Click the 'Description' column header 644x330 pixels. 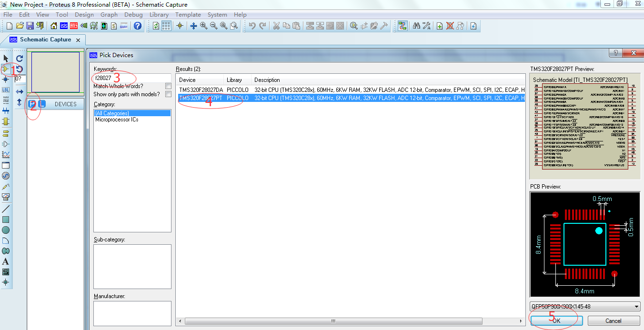click(388, 80)
